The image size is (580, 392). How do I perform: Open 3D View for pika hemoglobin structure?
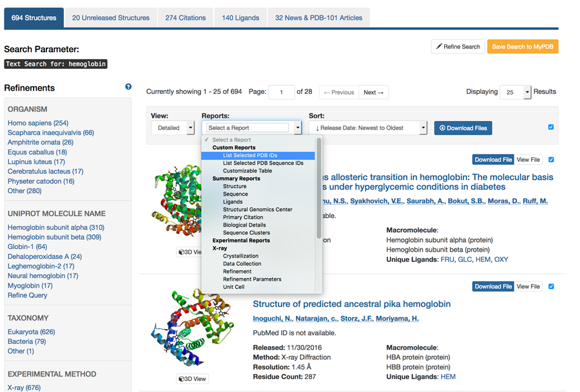192,378
